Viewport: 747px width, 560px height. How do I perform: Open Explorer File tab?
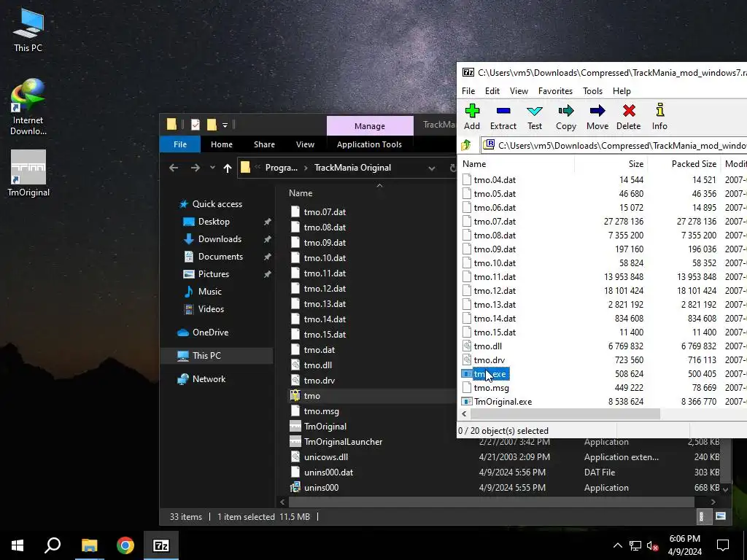point(180,144)
